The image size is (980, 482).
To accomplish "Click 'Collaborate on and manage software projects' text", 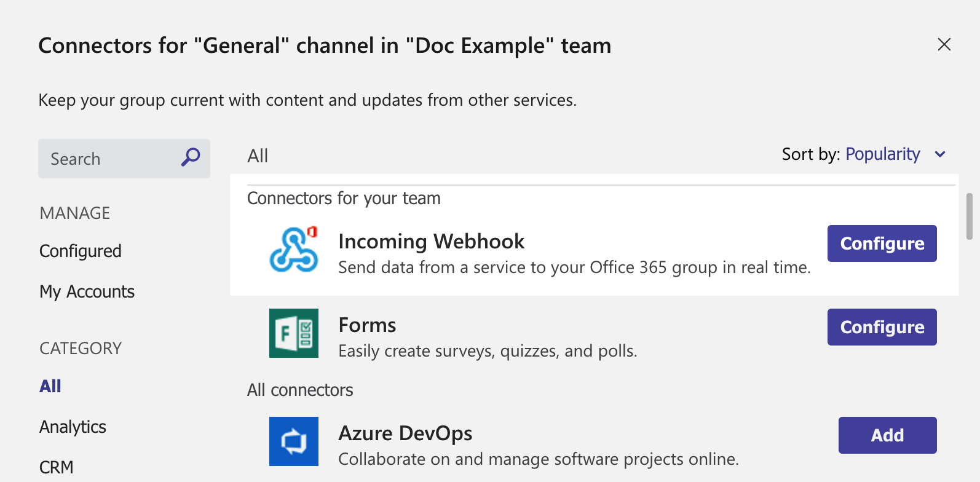I will (x=539, y=459).
